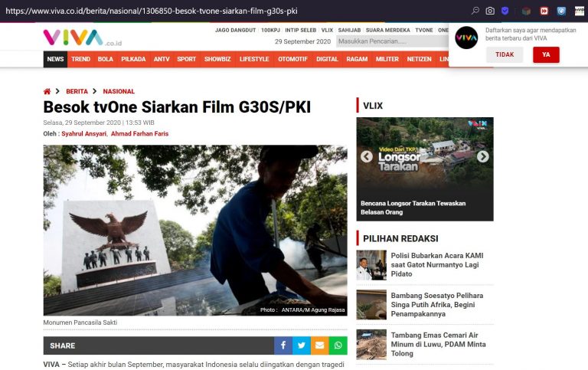Click headline Besok tvOne Siarkan Film G30S/PKI

click(x=177, y=107)
